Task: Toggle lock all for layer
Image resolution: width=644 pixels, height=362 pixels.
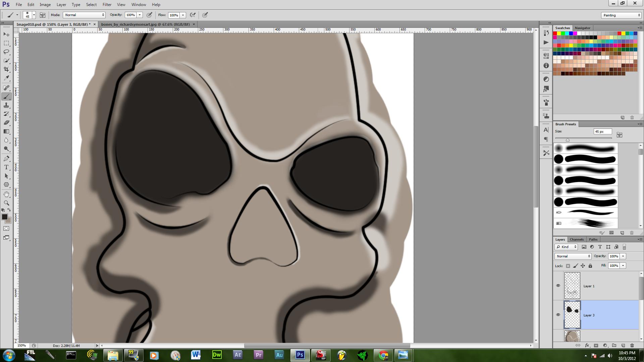Action: click(590, 266)
